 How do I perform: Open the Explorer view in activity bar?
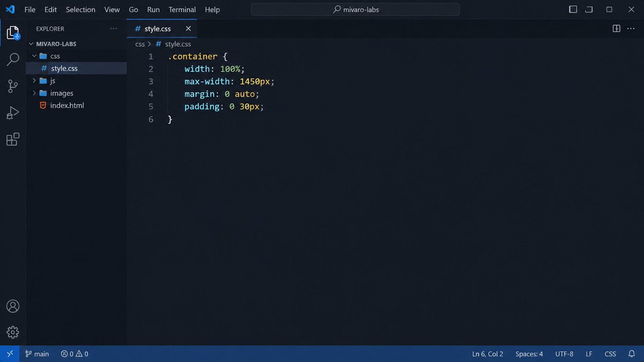coord(13,32)
